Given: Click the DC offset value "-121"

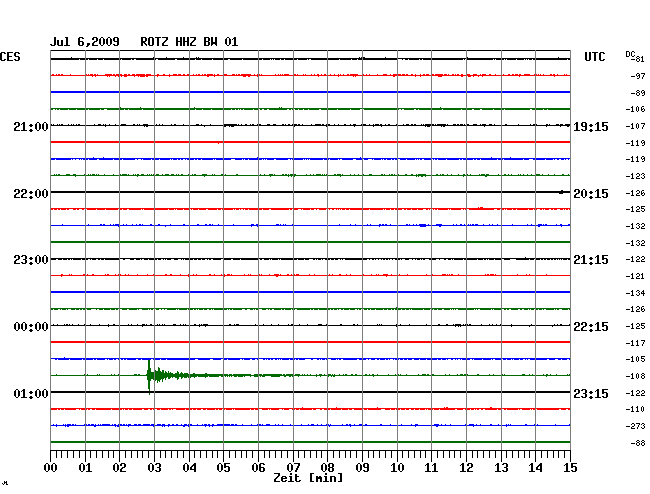Looking at the screenshot, I should 635,276.
